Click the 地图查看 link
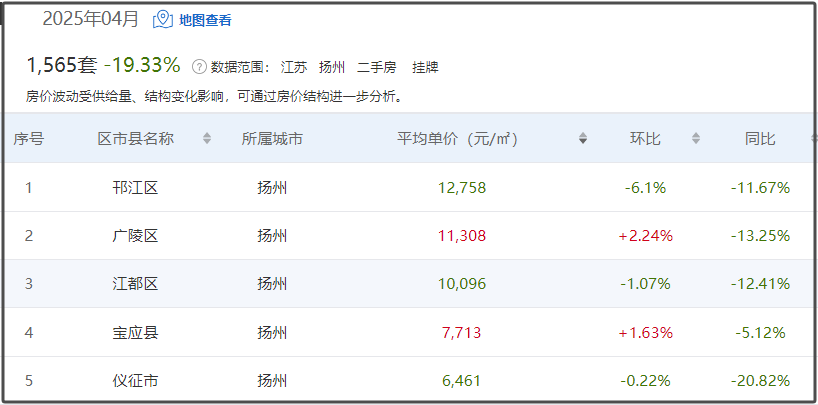 click(205, 20)
